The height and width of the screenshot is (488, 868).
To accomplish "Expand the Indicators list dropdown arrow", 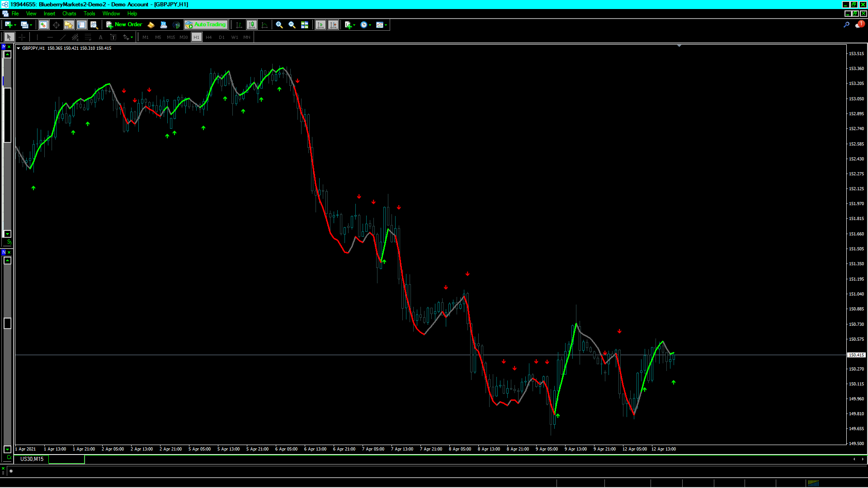I will coord(354,25).
